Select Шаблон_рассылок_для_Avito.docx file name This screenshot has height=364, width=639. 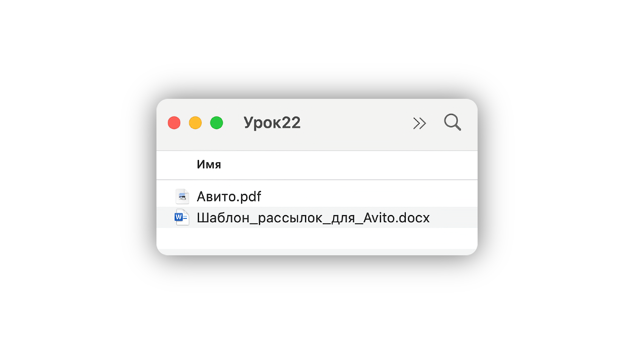click(313, 218)
